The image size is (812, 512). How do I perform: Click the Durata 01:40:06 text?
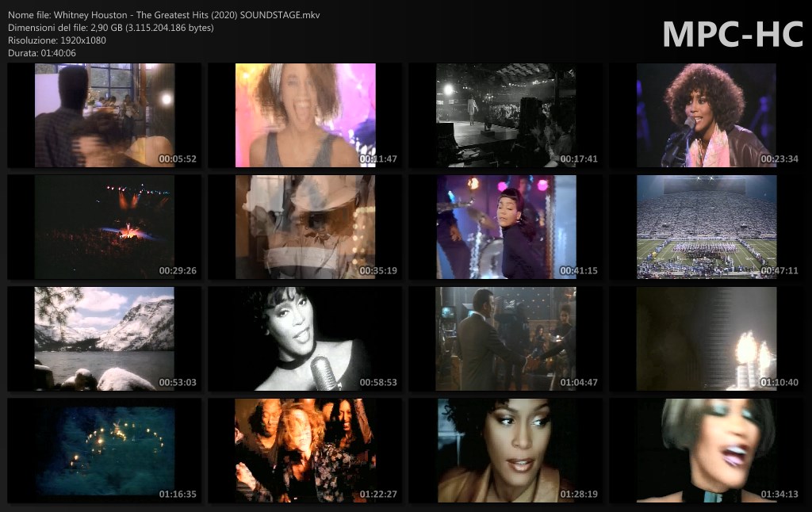42,52
